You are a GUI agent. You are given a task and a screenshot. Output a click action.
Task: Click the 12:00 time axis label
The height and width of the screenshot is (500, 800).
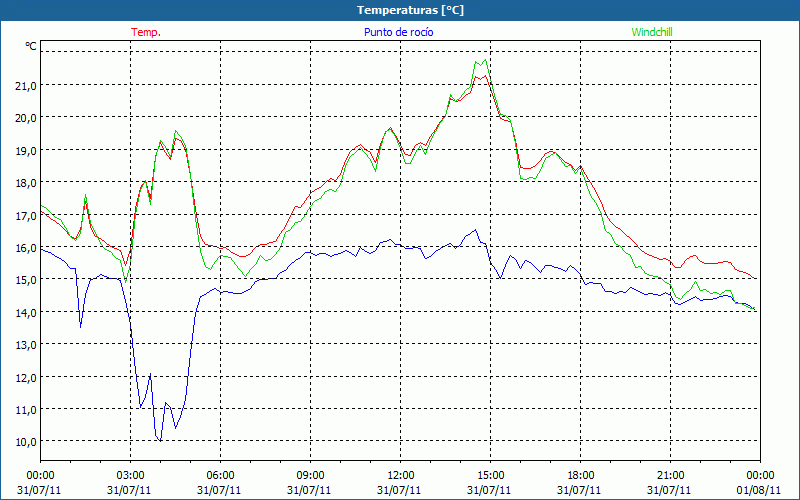point(401,476)
